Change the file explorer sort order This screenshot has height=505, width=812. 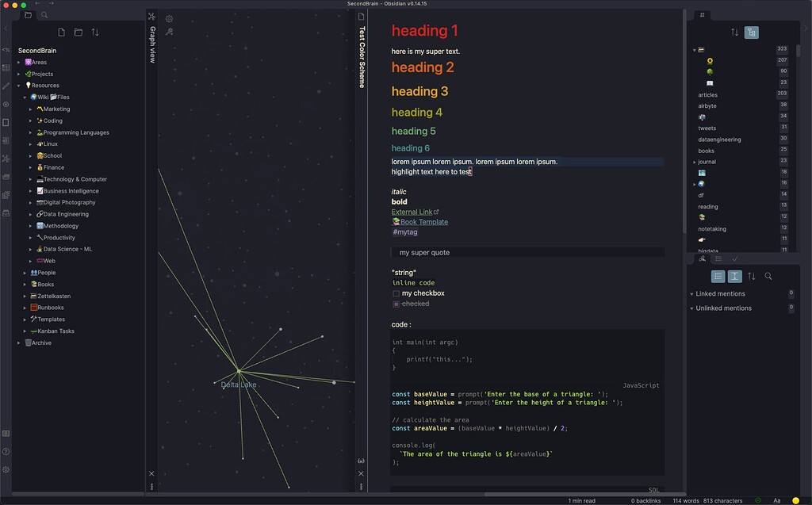(95, 33)
